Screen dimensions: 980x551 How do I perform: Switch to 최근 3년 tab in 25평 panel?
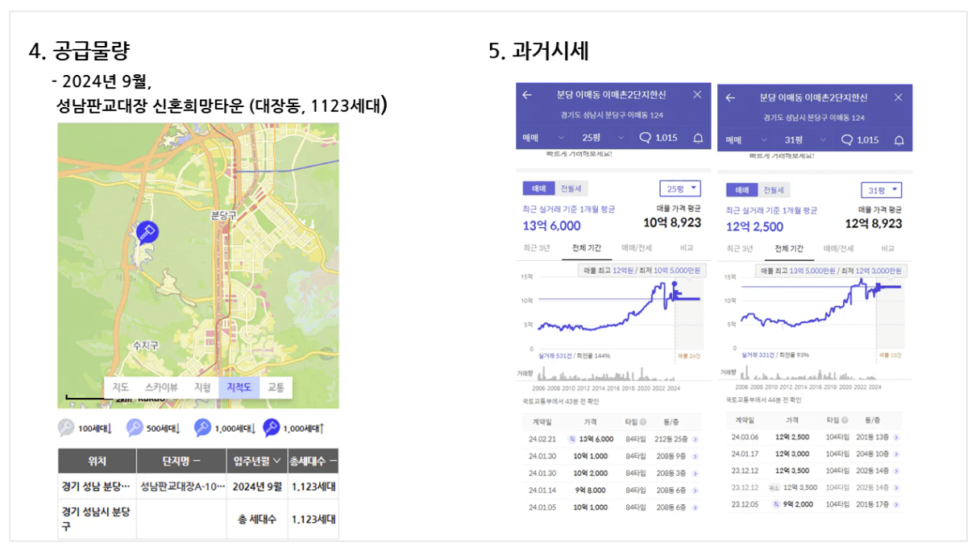536,248
